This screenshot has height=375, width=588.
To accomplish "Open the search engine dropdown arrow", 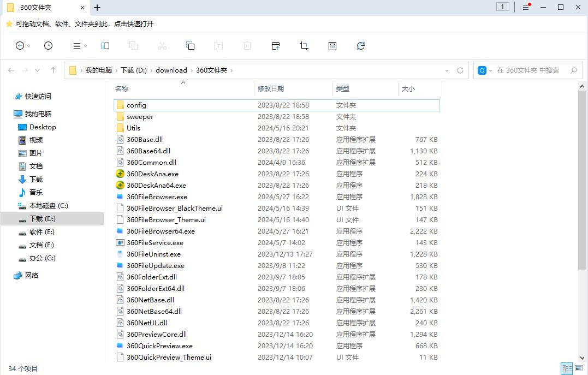I will [491, 70].
